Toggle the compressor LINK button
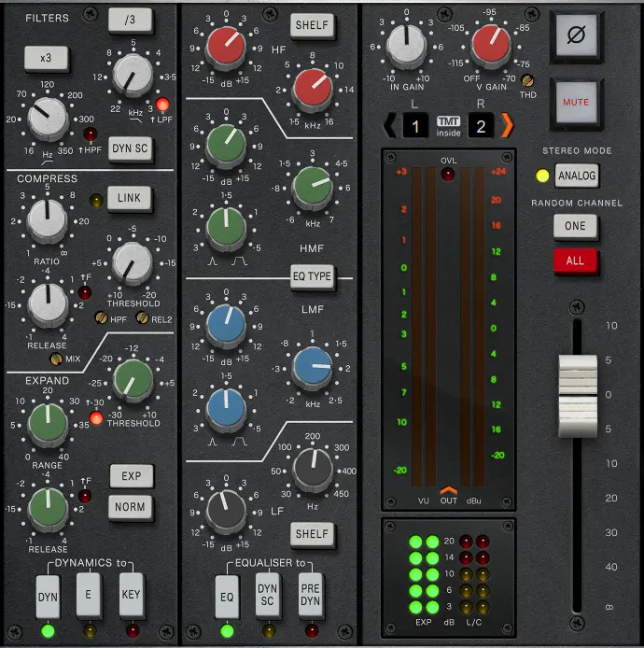The height and width of the screenshot is (648, 644). (x=130, y=198)
